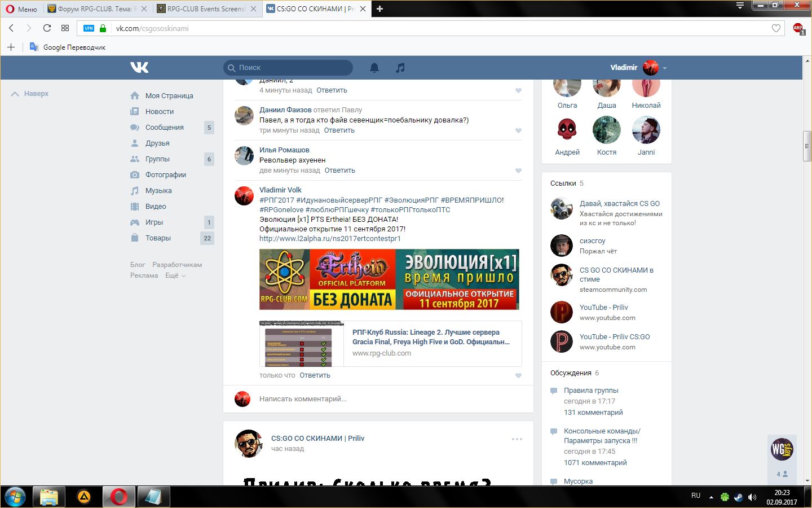Like Даниил Фаизов's comment
The image size is (812, 508).
coord(518,130)
